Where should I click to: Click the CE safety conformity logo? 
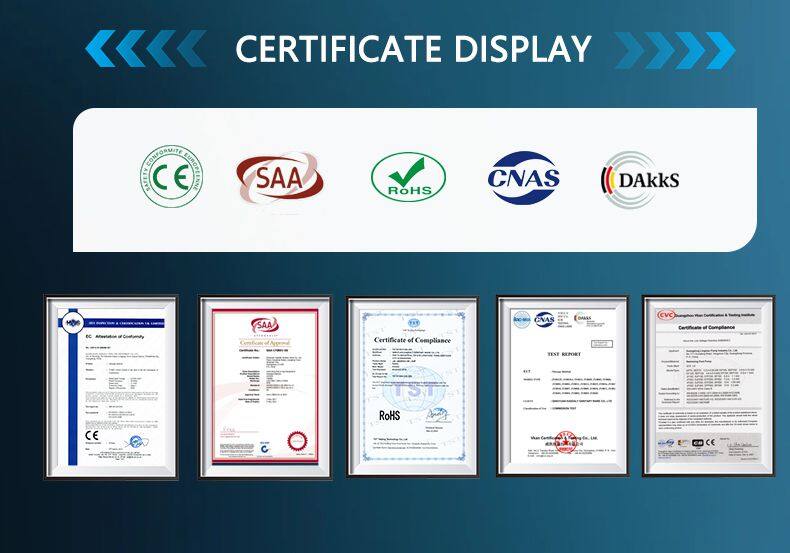click(170, 178)
